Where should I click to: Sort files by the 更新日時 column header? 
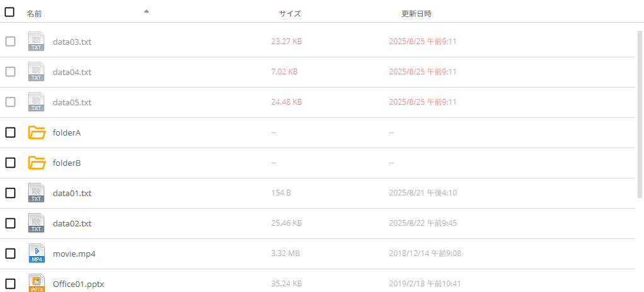[417, 13]
